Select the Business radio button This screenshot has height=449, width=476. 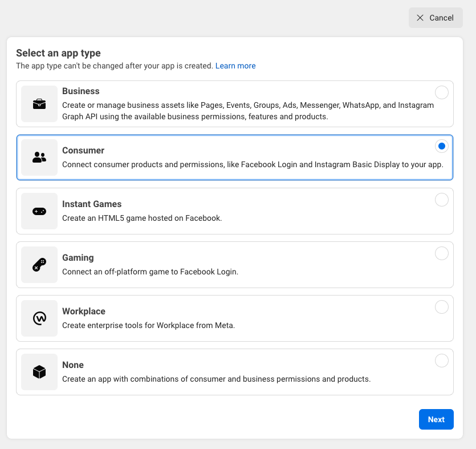click(x=442, y=92)
